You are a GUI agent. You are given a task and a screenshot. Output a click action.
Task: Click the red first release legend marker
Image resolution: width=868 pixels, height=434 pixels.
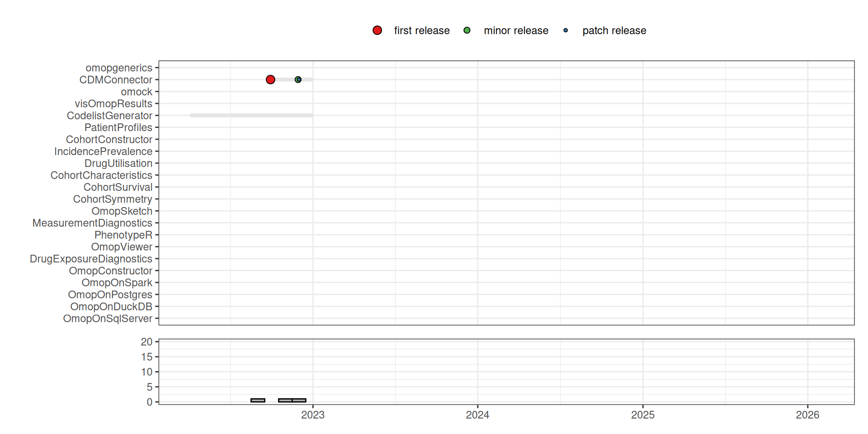(377, 30)
